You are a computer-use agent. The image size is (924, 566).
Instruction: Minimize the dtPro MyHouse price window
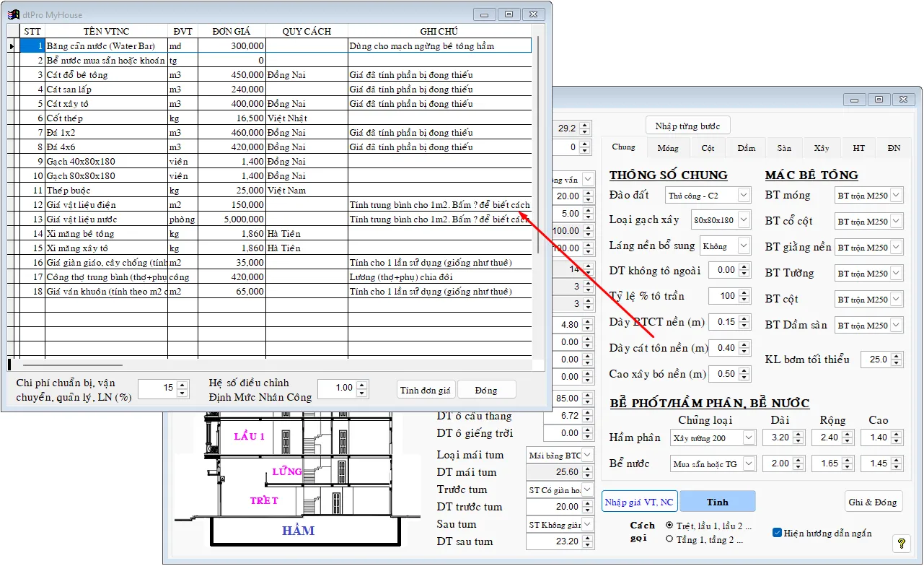[485, 14]
